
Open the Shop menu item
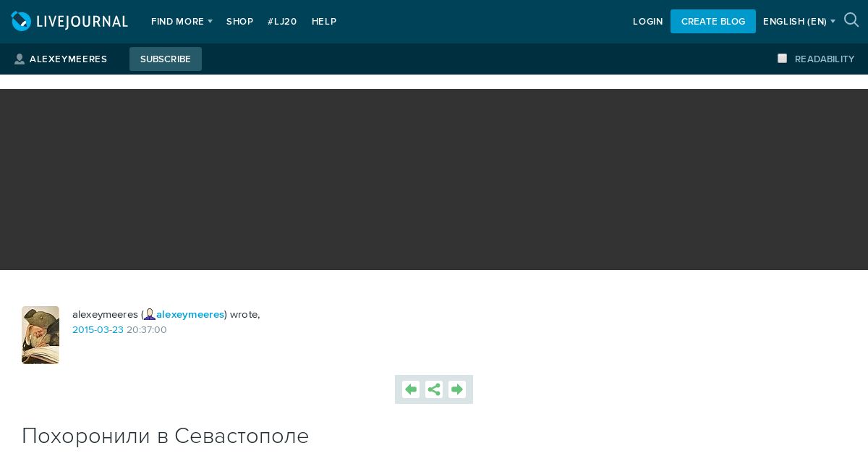coord(239,22)
